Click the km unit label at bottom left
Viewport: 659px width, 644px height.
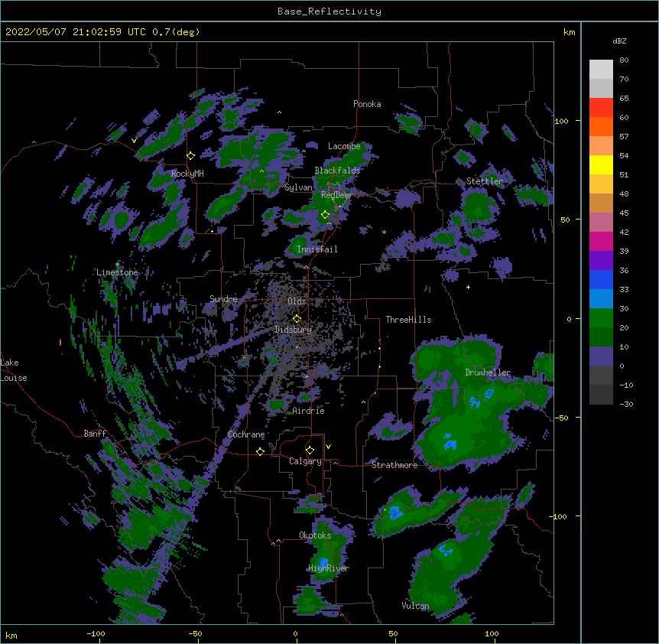(x=11, y=636)
